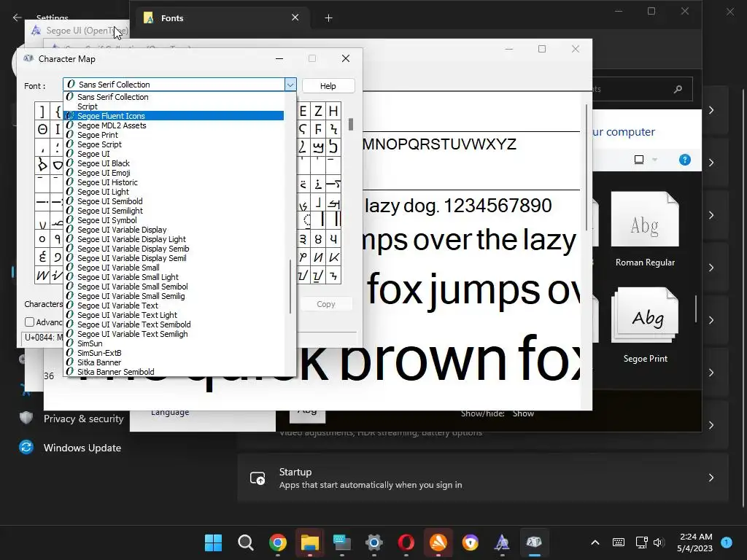Open network icon in system tray
The image size is (747, 560).
pyautogui.click(x=641, y=542)
